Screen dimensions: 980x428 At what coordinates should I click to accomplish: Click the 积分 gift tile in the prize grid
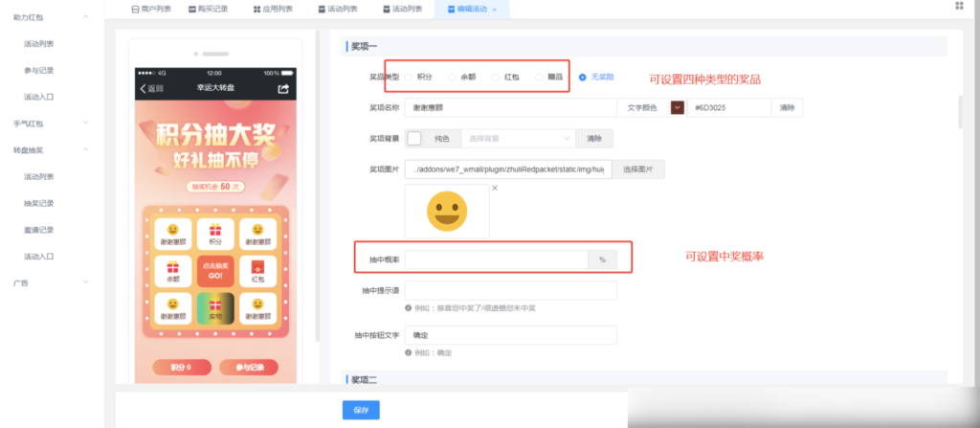pyautogui.click(x=215, y=234)
